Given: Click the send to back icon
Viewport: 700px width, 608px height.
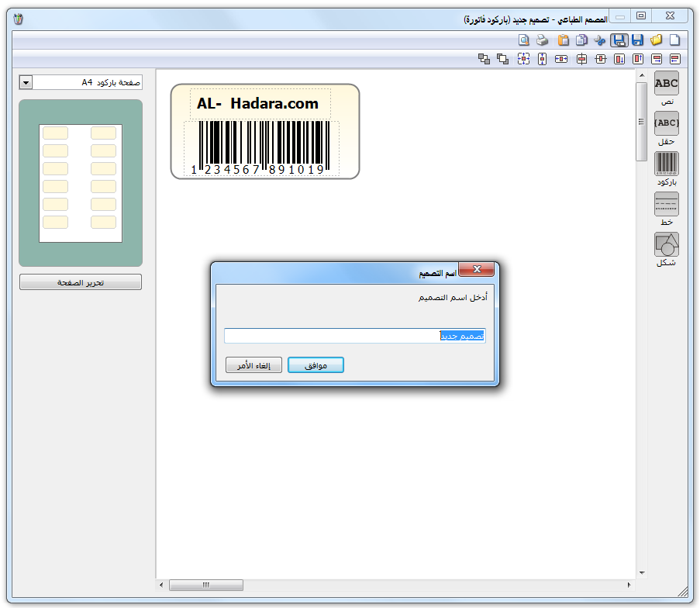Looking at the screenshot, I should point(484,58).
